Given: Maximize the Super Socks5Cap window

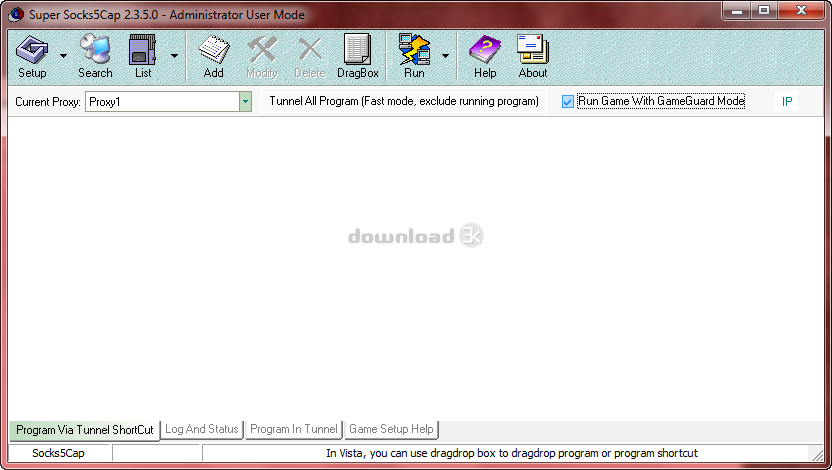Looking at the screenshot, I should pos(764,10).
